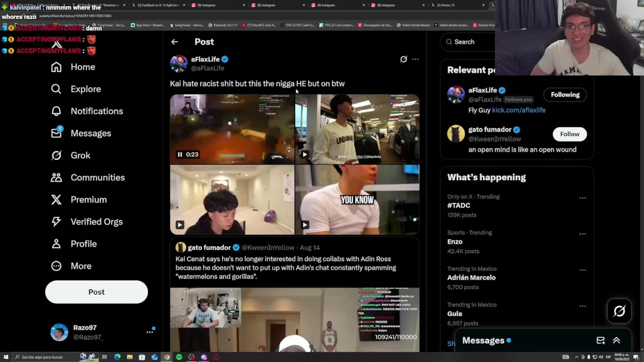Open Grok from the sidebar
Image resolution: width=644 pixels, height=362 pixels.
click(x=70, y=155)
